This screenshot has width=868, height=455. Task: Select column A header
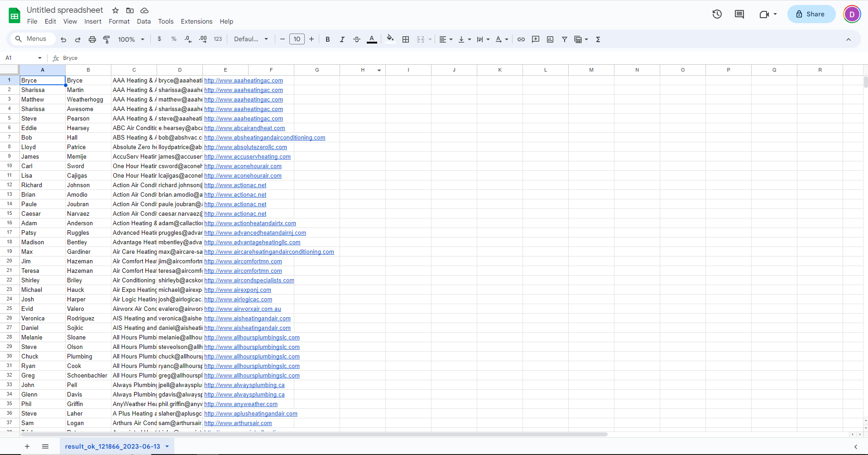pos(43,70)
